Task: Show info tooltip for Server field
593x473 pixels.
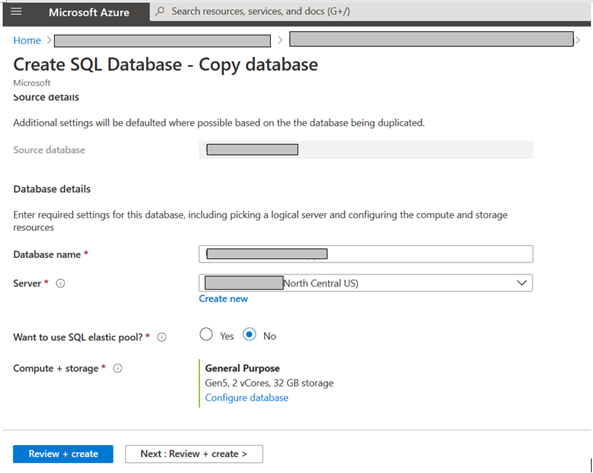Action: [61, 283]
